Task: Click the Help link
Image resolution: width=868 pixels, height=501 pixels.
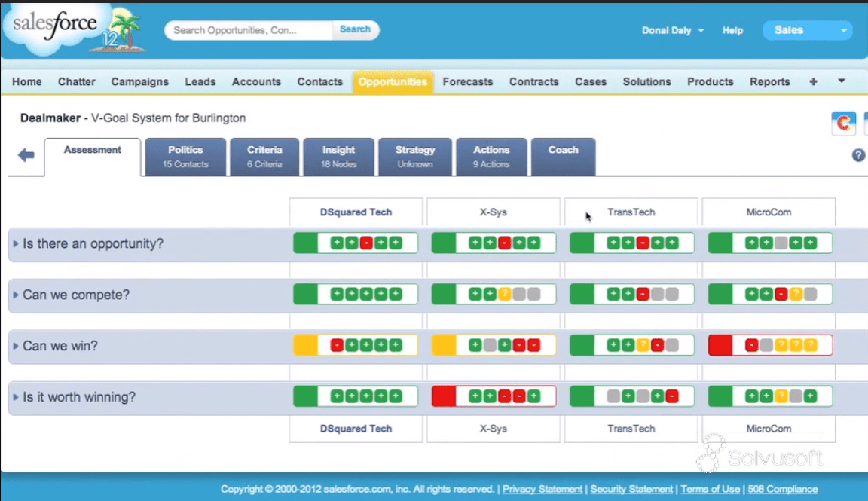Action: [x=732, y=30]
